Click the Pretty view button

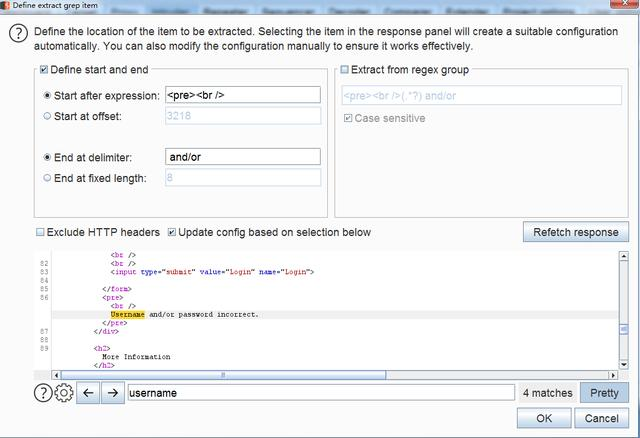coord(604,393)
